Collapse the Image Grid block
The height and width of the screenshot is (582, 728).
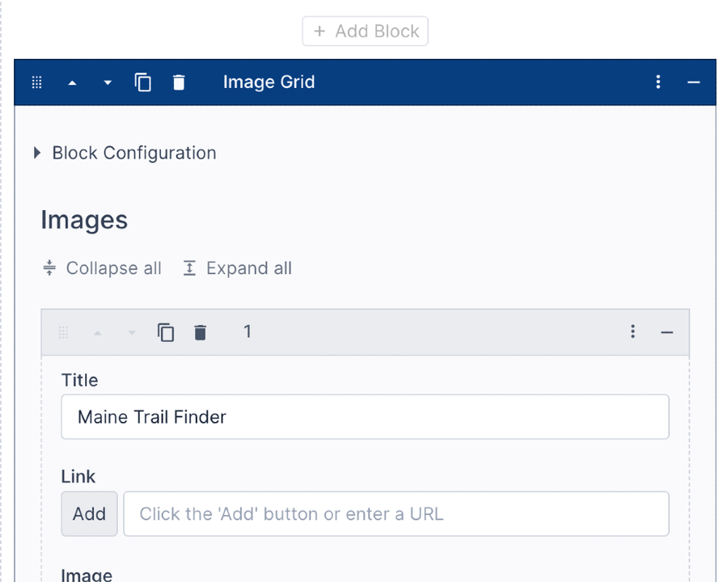(x=694, y=82)
